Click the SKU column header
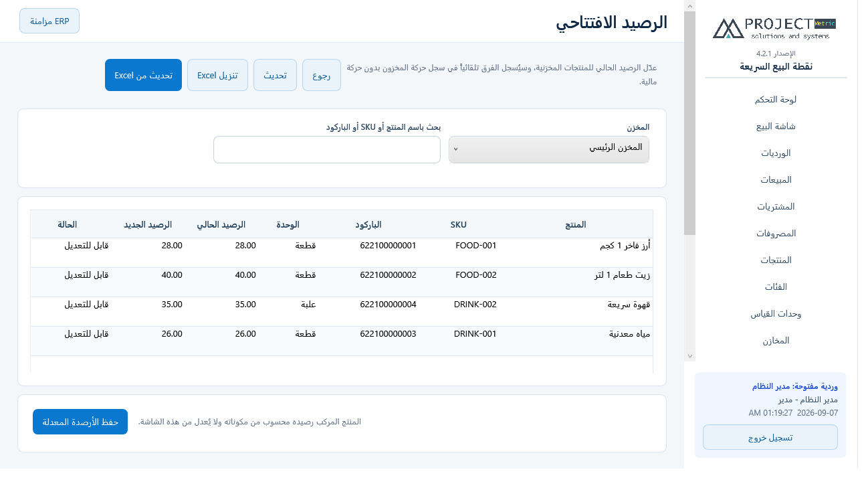This screenshot has height=494, width=868. [459, 224]
